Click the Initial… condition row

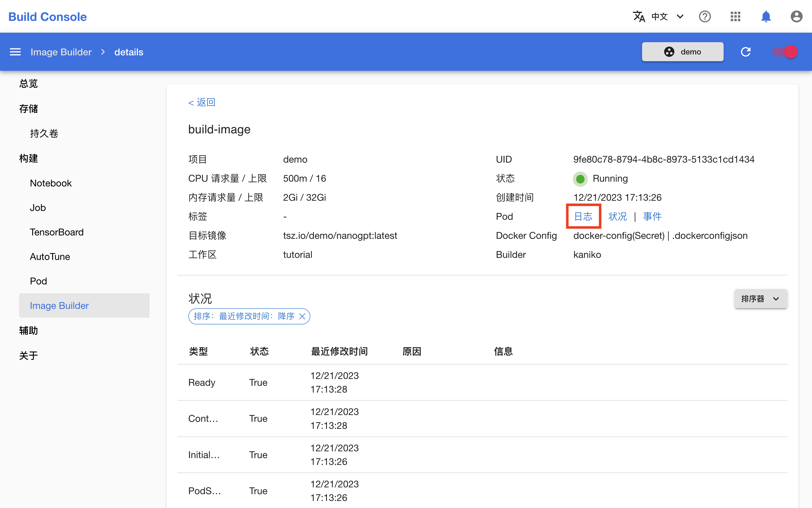(482, 455)
